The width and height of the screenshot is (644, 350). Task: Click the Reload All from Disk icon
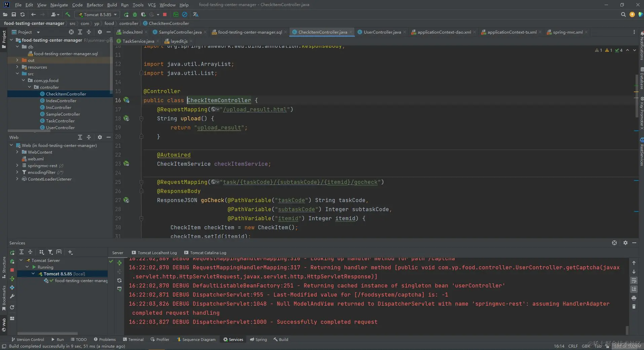point(23,14)
